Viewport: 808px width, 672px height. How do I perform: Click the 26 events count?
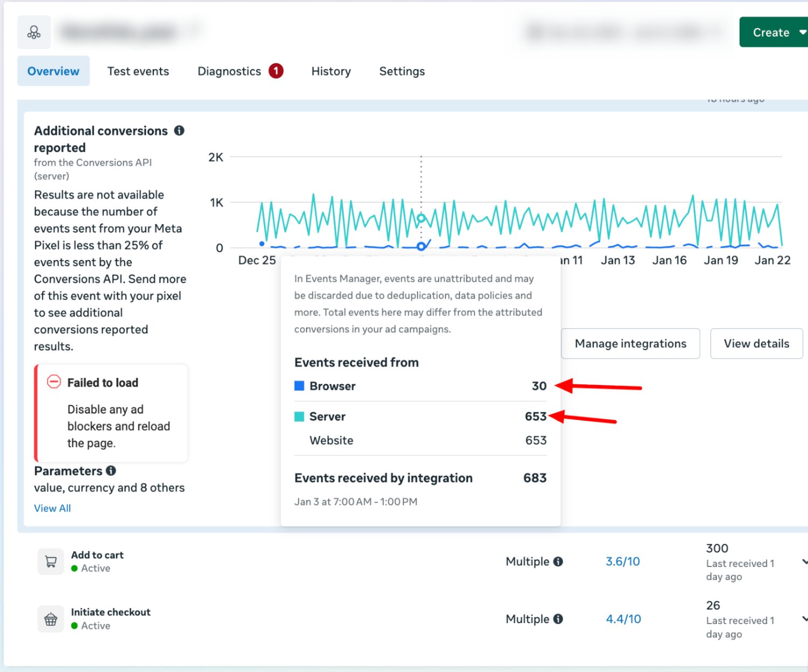pos(713,605)
